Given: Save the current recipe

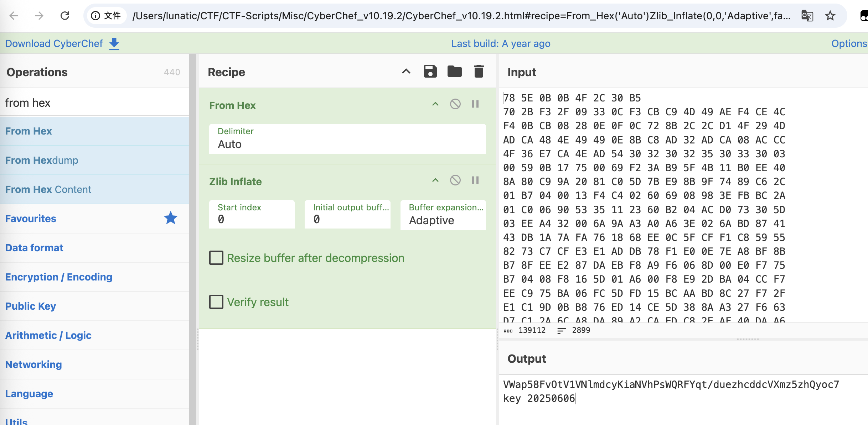Looking at the screenshot, I should click(430, 72).
